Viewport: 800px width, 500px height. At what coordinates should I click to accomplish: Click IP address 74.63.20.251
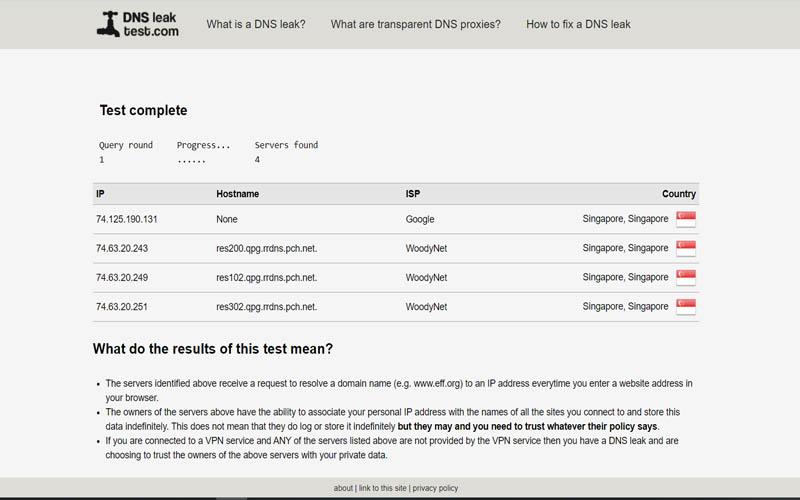(x=122, y=306)
